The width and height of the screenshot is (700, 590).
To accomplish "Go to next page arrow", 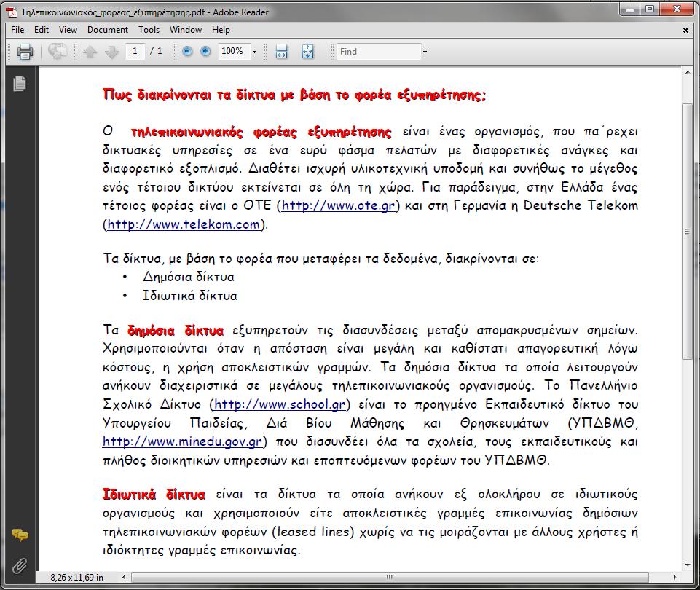I will 111,52.
